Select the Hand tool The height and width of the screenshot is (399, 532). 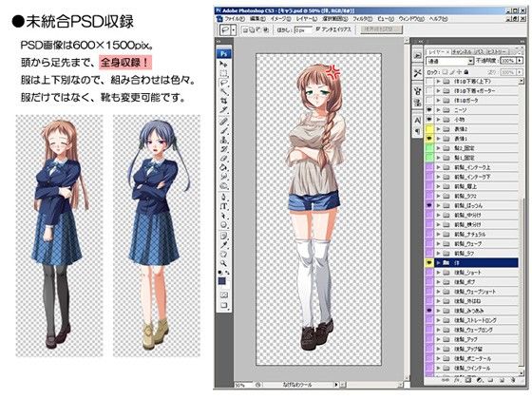223,254
